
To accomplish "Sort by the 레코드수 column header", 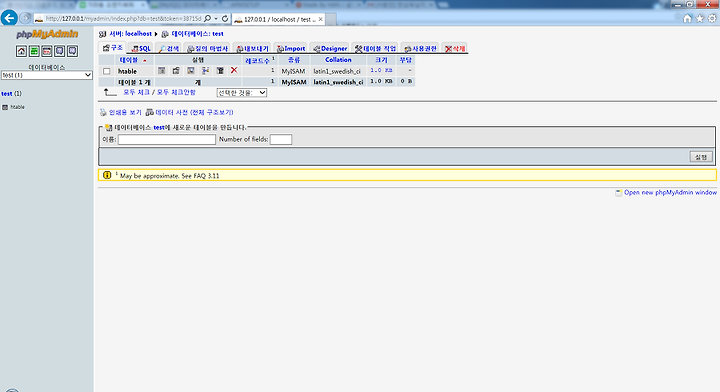I will click(x=257, y=60).
